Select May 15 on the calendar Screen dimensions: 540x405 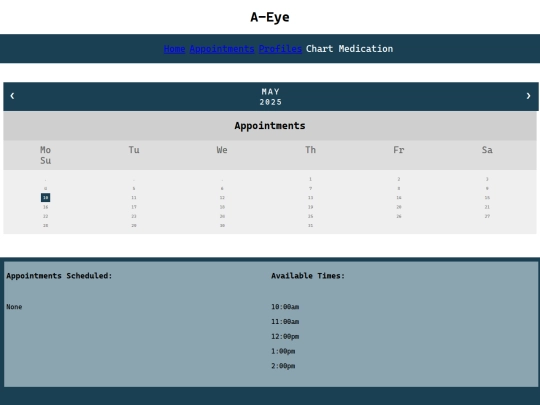(487, 198)
